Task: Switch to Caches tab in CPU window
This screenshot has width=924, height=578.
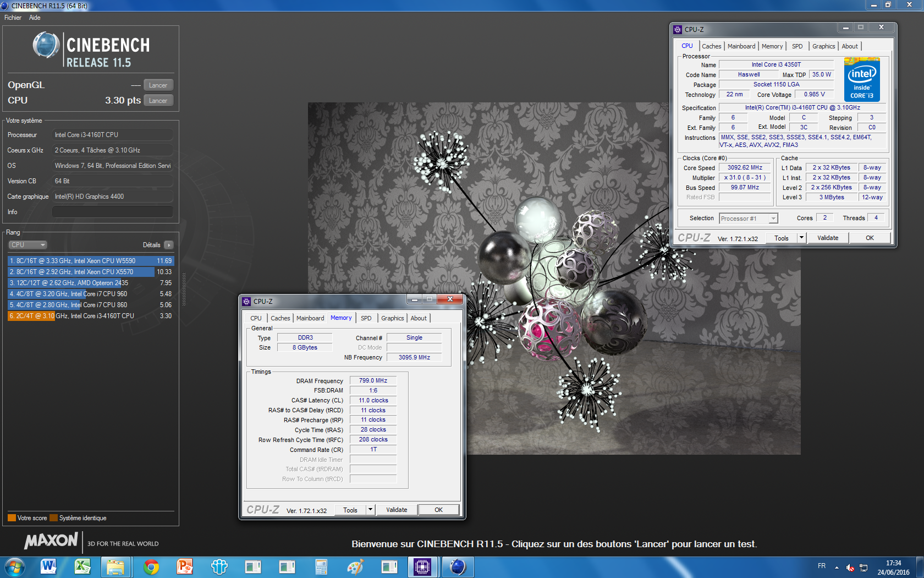Action: pos(711,46)
